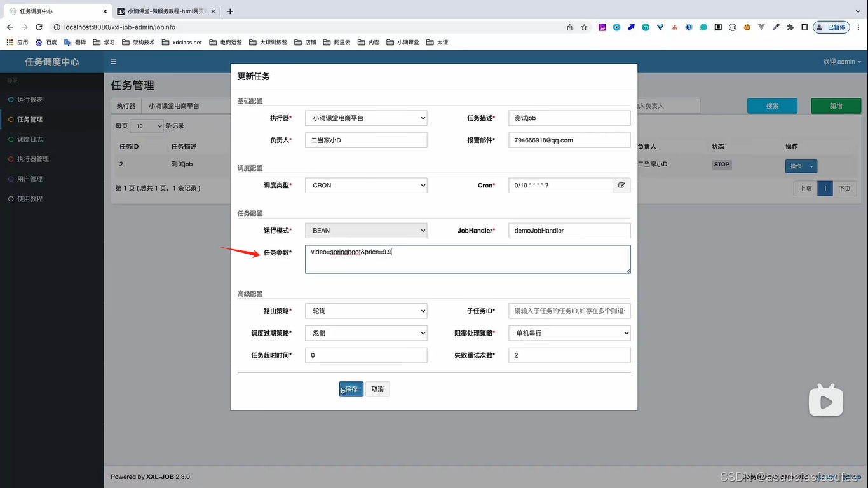Viewport: 868px width, 488px height.
Task: Go to next page with 下页
Action: point(844,189)
